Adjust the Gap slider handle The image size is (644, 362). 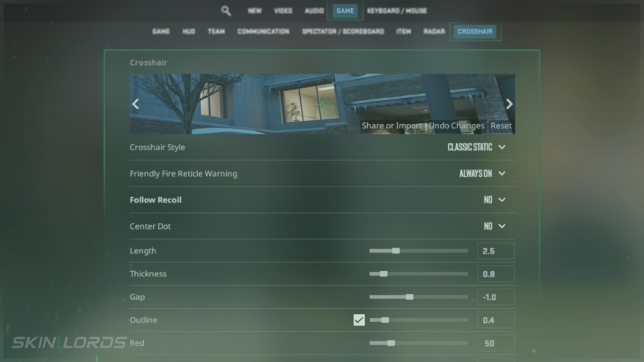(x=410, y=297)
